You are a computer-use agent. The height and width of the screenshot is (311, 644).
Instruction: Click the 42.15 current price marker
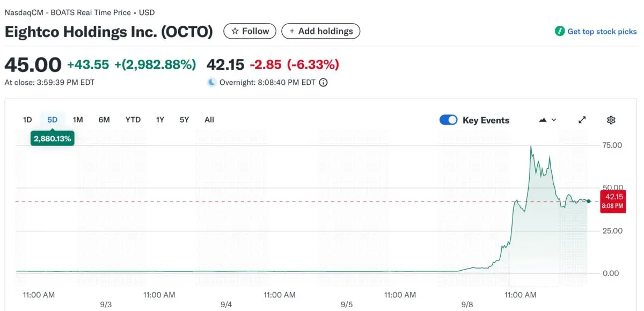coord(612,201)
